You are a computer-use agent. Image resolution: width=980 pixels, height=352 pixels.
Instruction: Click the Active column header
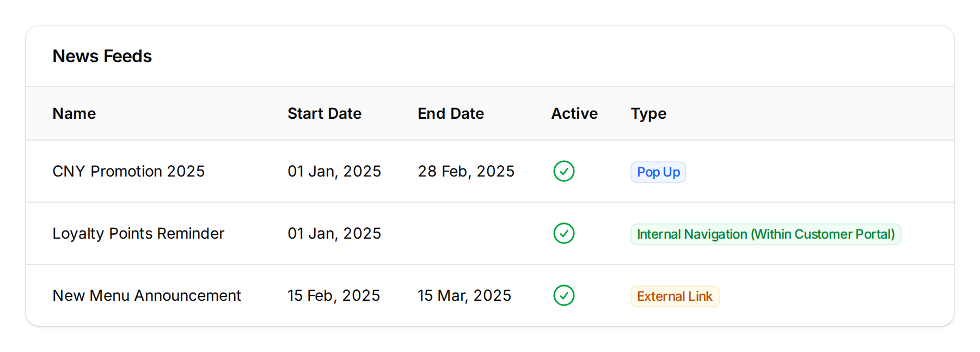tap(574, 113)
